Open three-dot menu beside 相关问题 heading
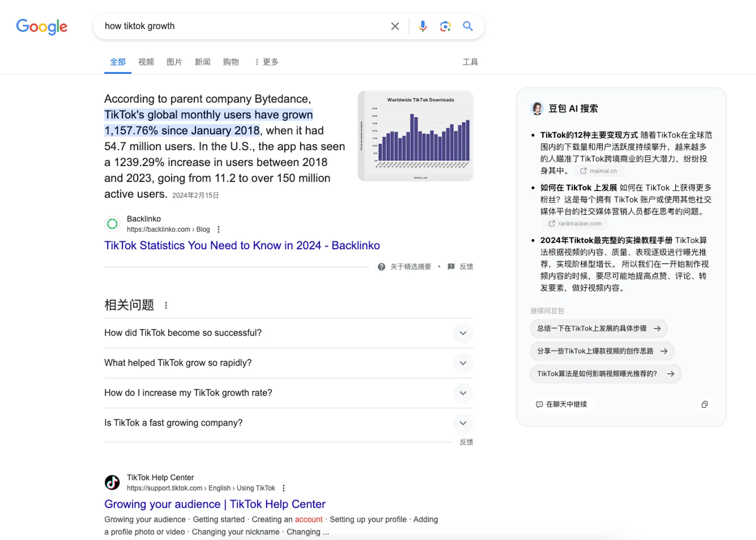Screen dimensions: 756x540 coord(166,305)
